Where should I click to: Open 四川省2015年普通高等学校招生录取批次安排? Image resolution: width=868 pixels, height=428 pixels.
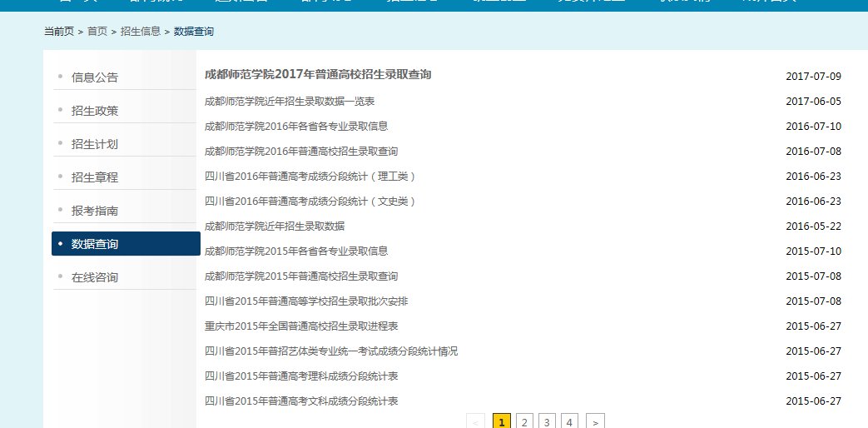[306, 301]
